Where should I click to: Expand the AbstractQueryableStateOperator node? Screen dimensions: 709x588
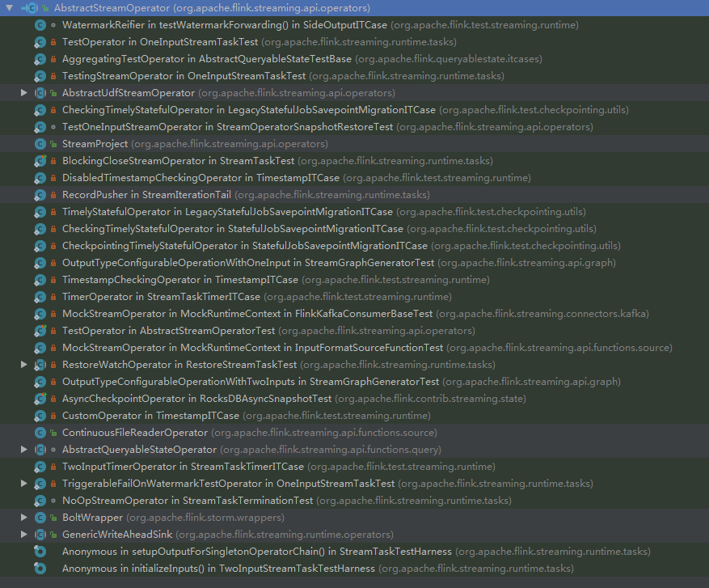[x=24, y=449]
